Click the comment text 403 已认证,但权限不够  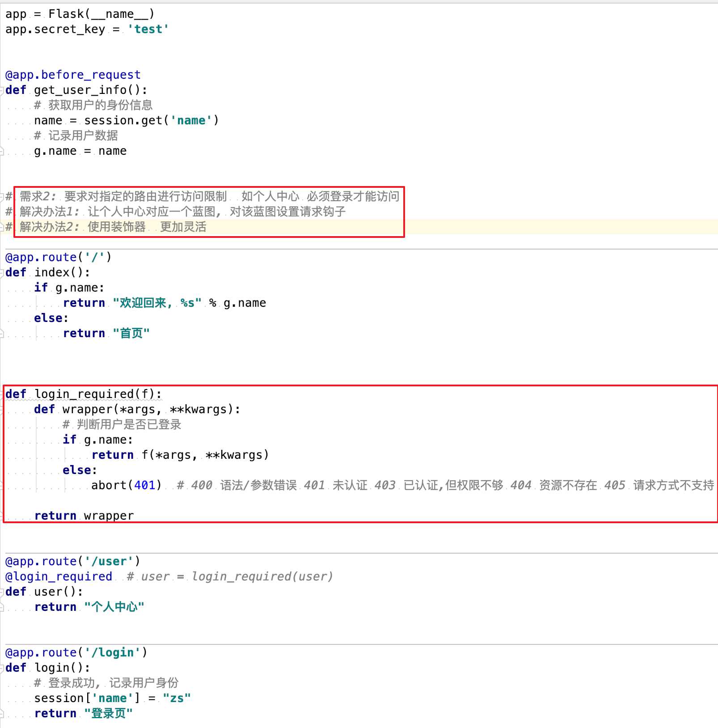pos(439,485)
